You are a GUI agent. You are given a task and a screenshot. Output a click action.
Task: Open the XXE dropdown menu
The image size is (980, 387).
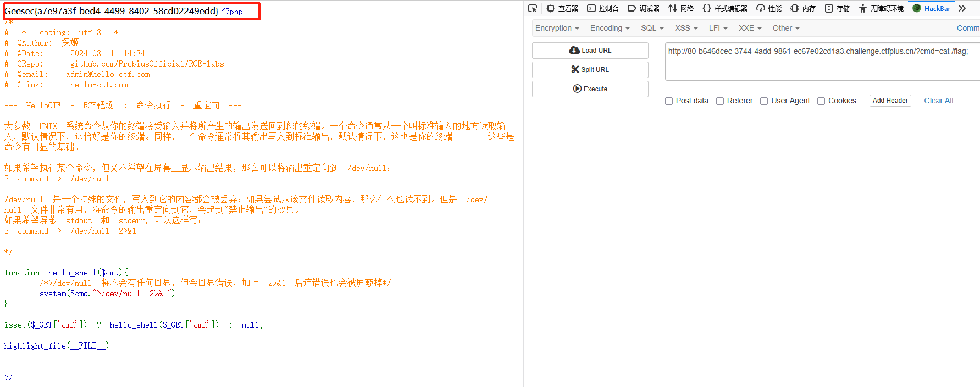(750, 28)
